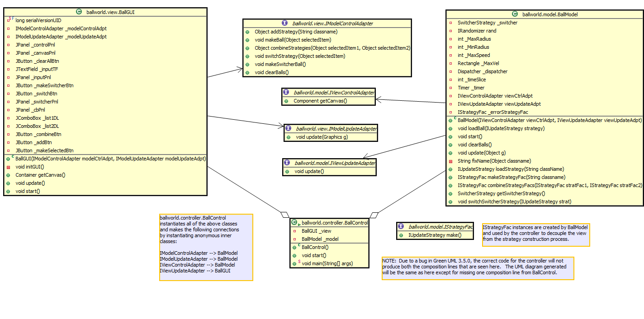Click the green class icon in BallGUI header
This screenshot has width=644, height=319.
point(80,12)
